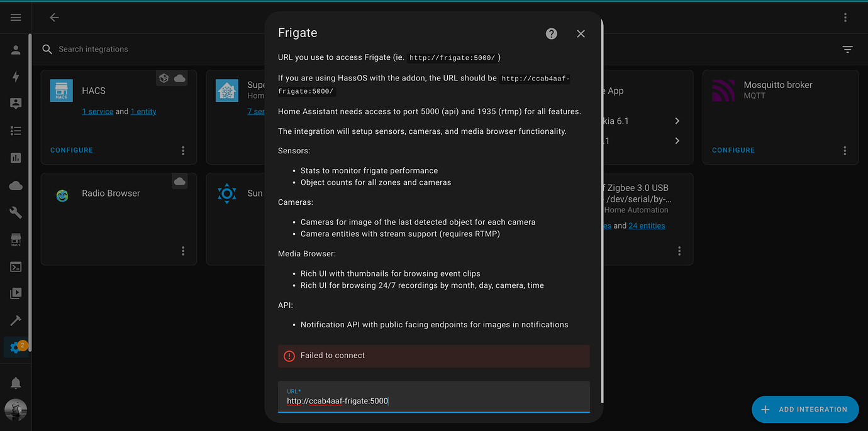The height and width of the screenshot is (431, 868).
Task: Open the HACS card overflow menu
Action: coord(183,150)
